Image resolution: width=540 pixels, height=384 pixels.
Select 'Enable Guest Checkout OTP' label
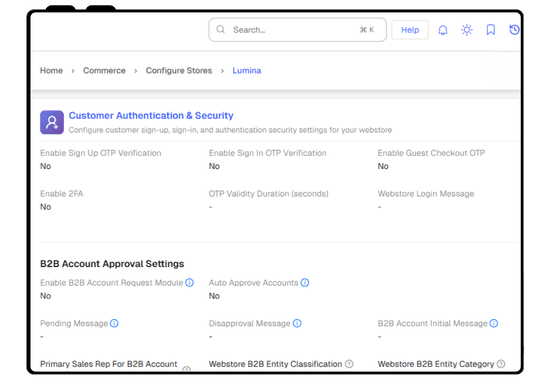[431, 153]
